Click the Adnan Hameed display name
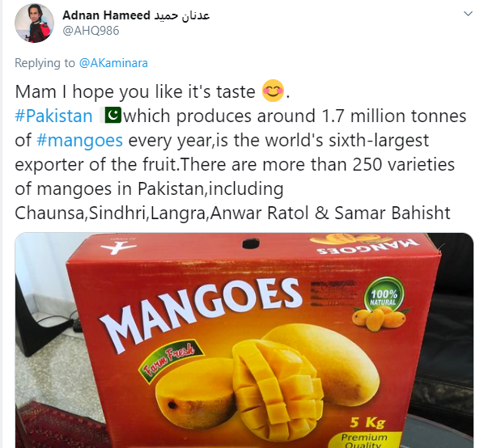 [107, 15]
